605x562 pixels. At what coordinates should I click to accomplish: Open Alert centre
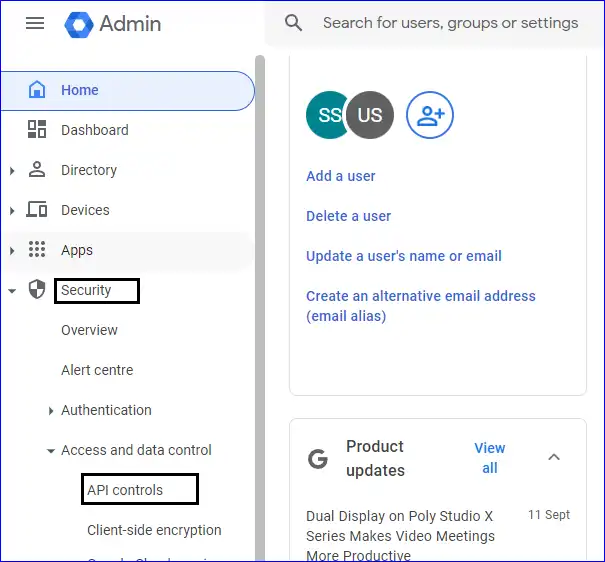97,370
